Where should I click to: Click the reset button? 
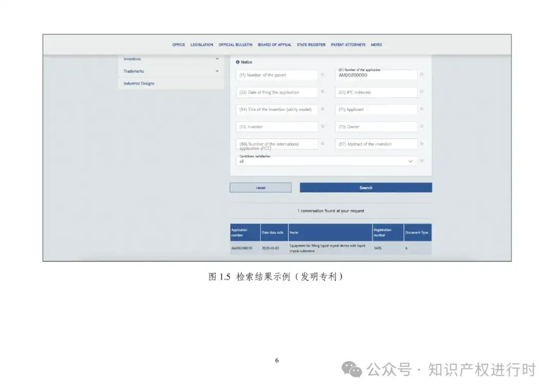(261, 188)
